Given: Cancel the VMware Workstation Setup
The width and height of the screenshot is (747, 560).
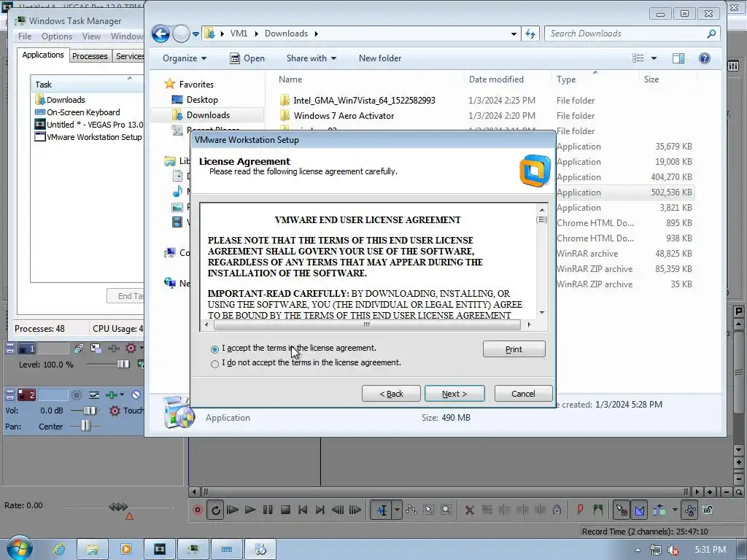Looking at the screenshot, I should tap(523, 394).
